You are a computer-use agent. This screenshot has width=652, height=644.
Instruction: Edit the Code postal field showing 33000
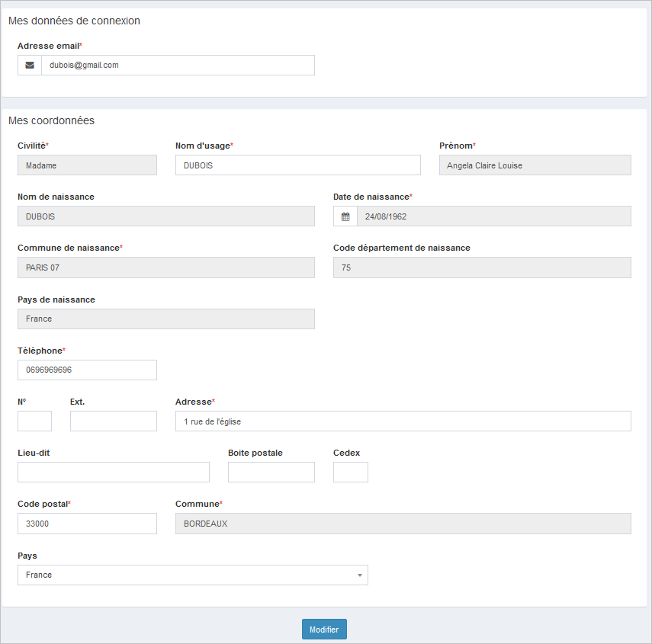[x=87, y=524]
